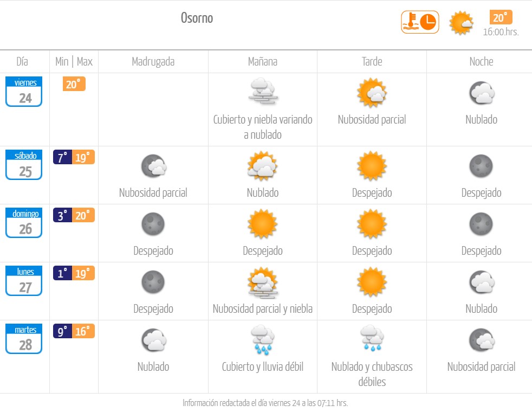This screenshot has height=412, width=532.
Task: Click the current 20° temperature badge
Action: click(501, 17)
